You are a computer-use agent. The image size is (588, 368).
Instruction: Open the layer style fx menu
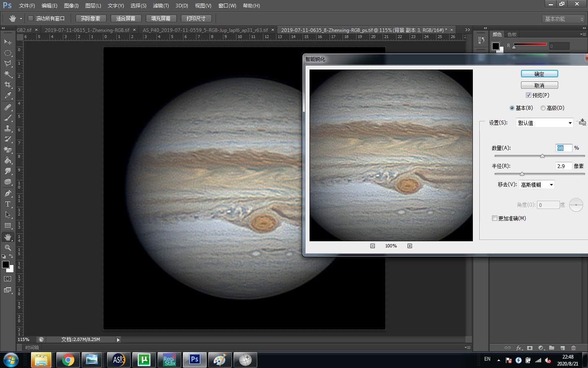(519, 348)
